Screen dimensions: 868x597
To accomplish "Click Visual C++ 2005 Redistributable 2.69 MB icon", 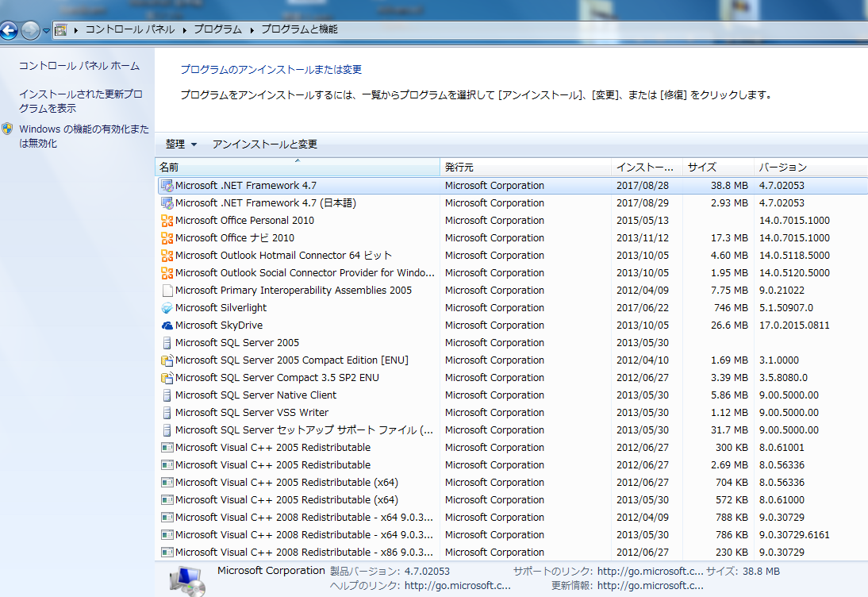I will point(167,464).
